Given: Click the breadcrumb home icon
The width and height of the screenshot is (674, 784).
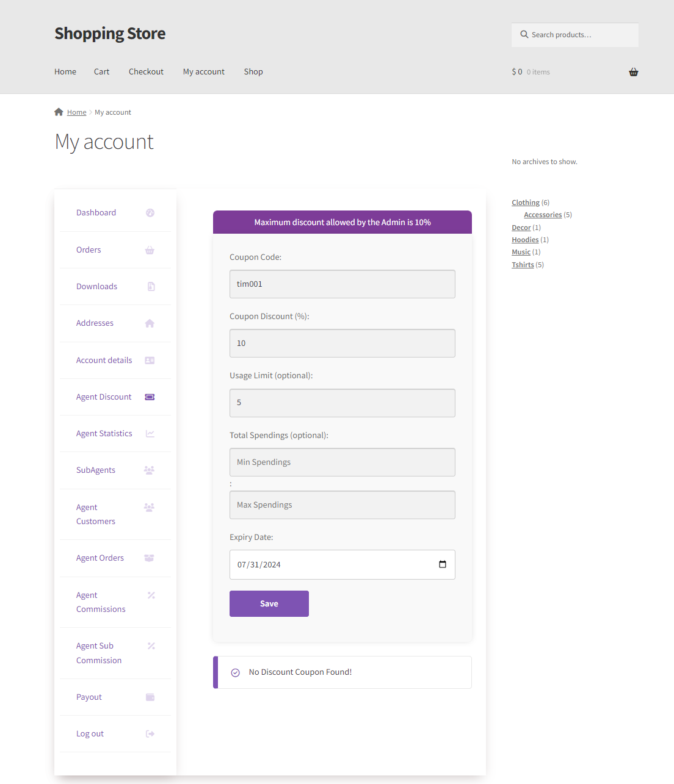Looking at the screenshot, I should pos(59,112).
